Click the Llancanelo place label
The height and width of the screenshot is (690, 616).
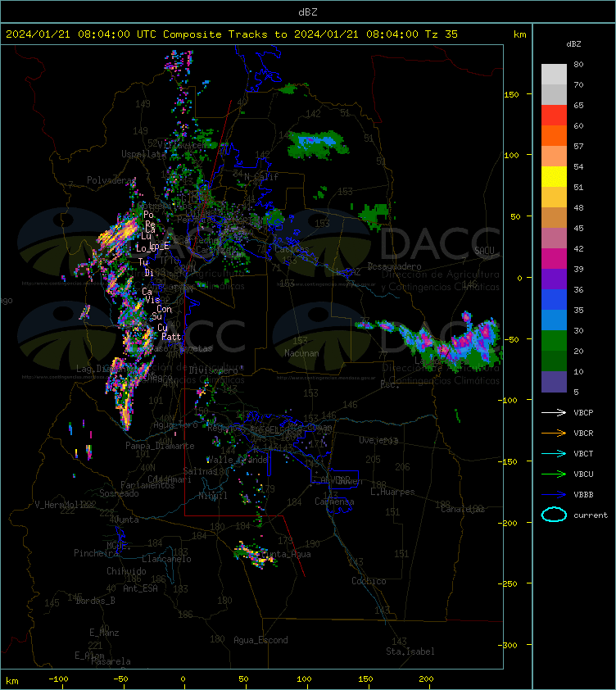[x=166, y=559]
